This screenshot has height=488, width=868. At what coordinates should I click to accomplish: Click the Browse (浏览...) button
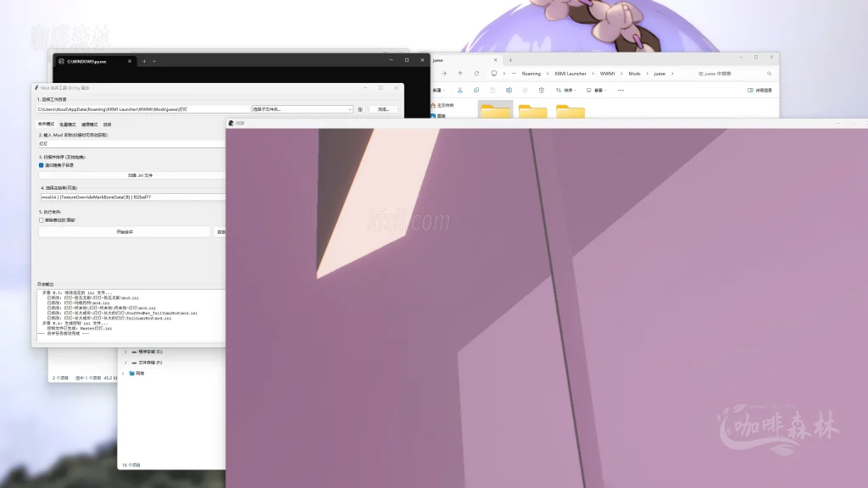pyautogui.click(x=383, y=109)
